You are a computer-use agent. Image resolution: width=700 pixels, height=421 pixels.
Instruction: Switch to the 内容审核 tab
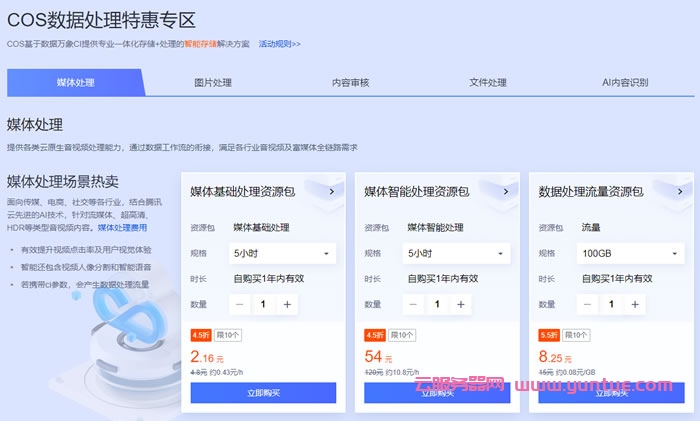[350, 82]
